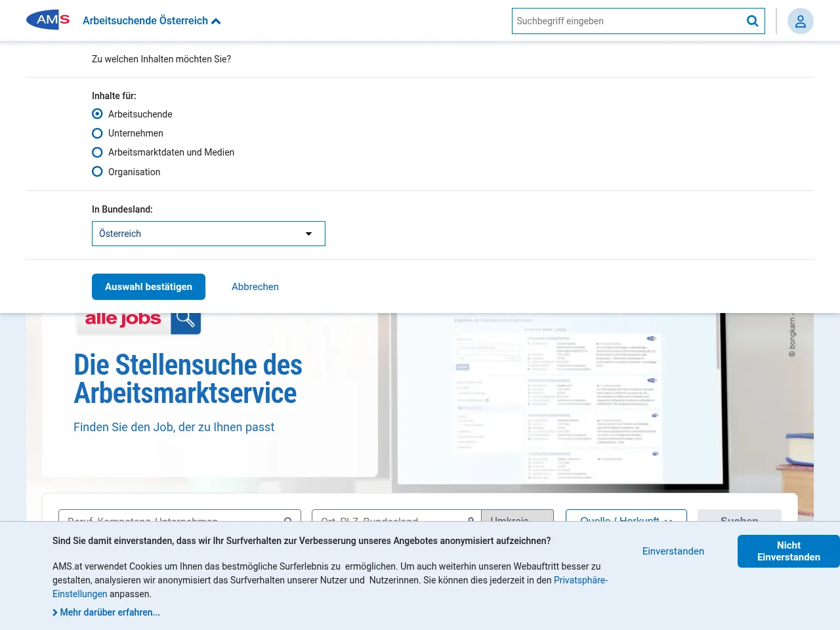Image resolution: width=840 pixels, height=630 pixels.
Task: Expand Mehr darüber erfahren link
Action: (x=106, y=612)
